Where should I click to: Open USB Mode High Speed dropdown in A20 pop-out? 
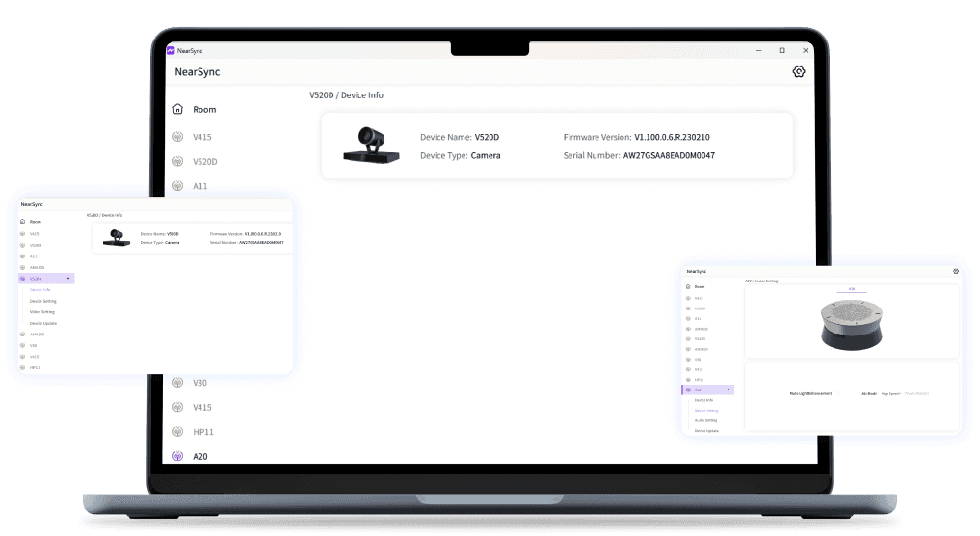tap(891, 394)
